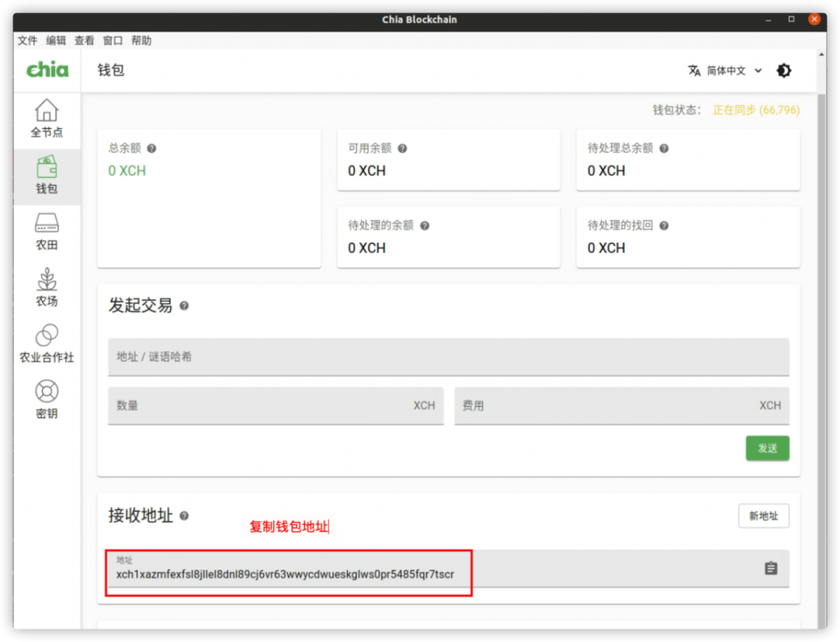This screenshot has height=642, width=840.
Task: Copy wallet address with clipboard icon
Action: [x=770, y=568]
